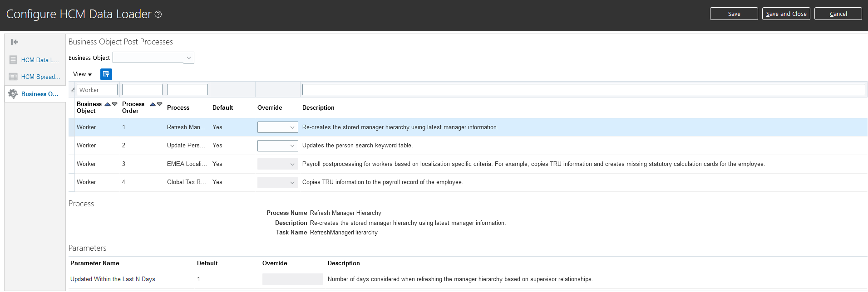This screenshot has width=868, height=292.
Task: Sort Business Object column descending
Action: 114,104
